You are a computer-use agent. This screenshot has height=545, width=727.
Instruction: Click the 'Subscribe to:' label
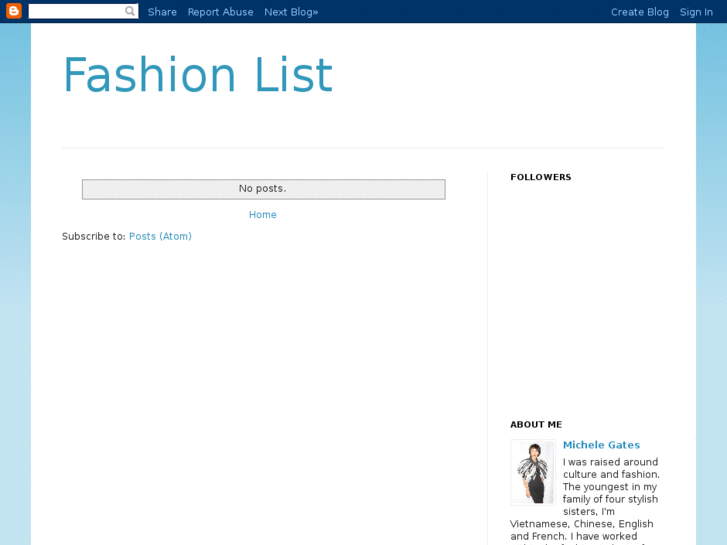click(x=94, y=237)
